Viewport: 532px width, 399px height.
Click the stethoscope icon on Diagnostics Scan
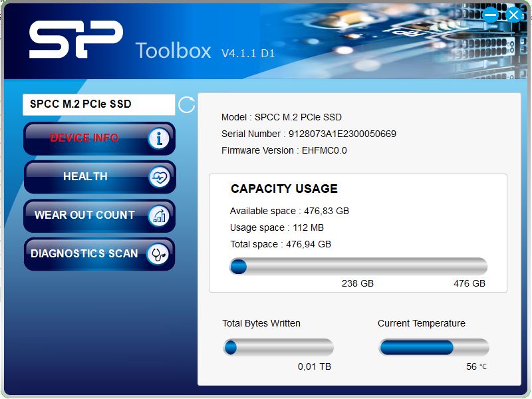pyautogui.click(x=158, y=254)
